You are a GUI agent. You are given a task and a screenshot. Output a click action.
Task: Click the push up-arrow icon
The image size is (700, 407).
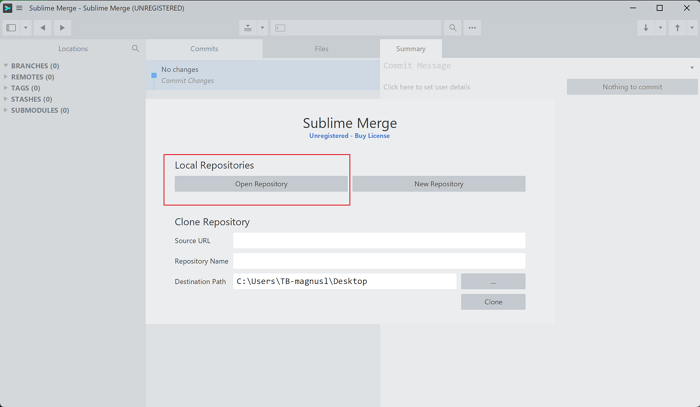[x=677, y=28]
